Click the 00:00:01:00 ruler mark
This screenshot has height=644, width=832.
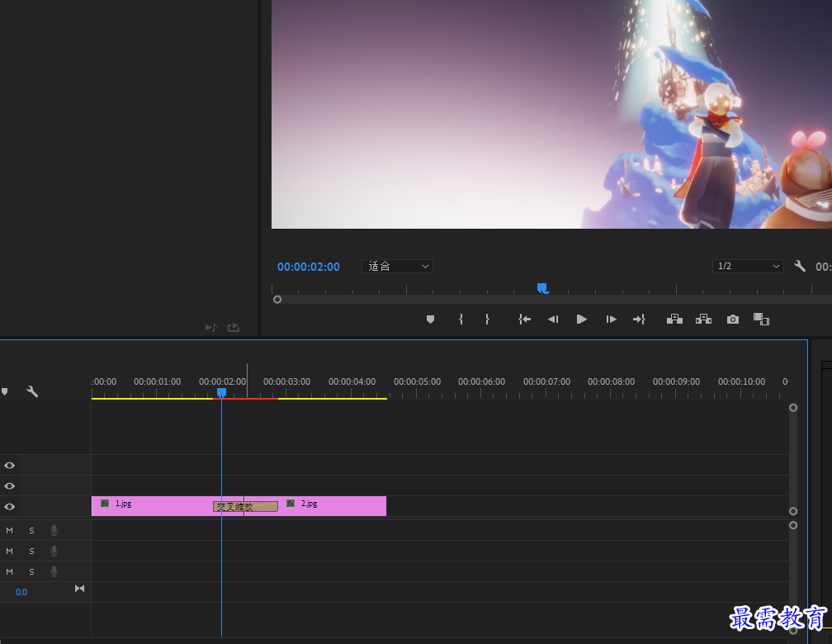157,381
